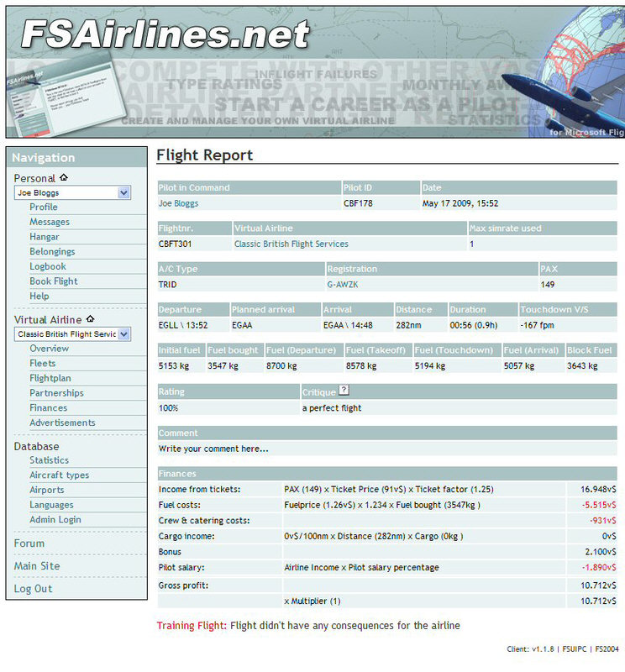Click the flight number CBFT301
Screen dimensions: 625x672
point(175,244)
